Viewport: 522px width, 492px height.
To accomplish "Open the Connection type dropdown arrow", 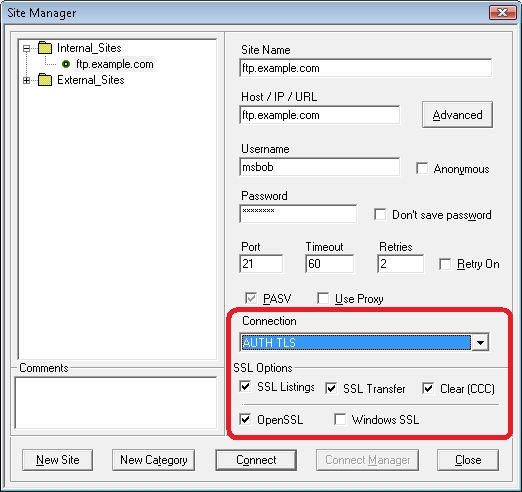I will click(x=480, y=342).
